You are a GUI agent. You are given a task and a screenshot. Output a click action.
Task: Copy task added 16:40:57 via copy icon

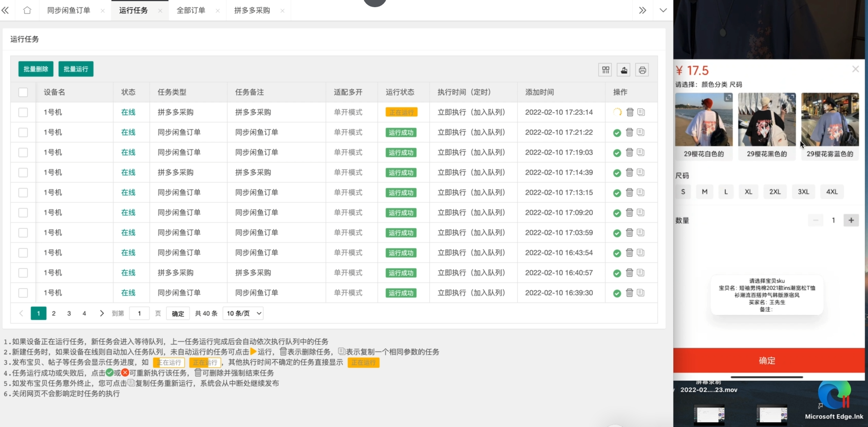click(x=640, y=272)
